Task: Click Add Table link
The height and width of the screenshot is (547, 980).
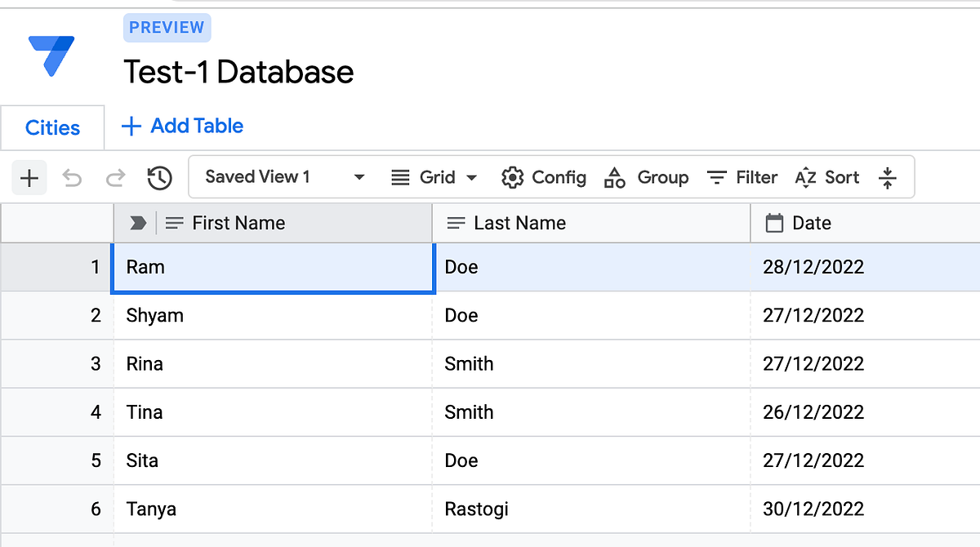Action: [182, 126]
